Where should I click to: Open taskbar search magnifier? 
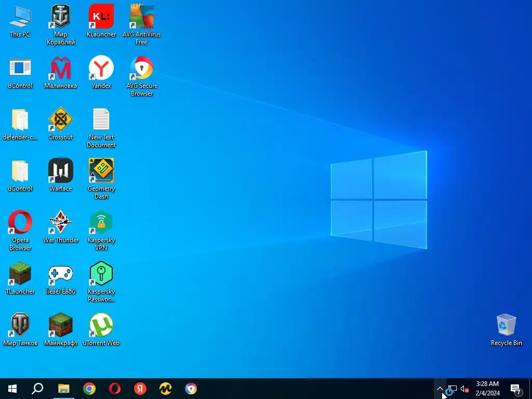tap(37, 389)
